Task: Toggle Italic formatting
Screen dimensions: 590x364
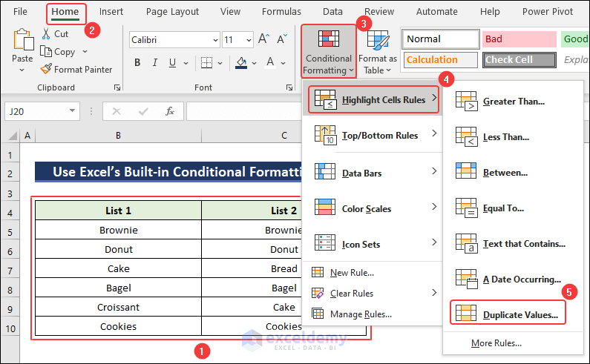Action: click(155, 62)
